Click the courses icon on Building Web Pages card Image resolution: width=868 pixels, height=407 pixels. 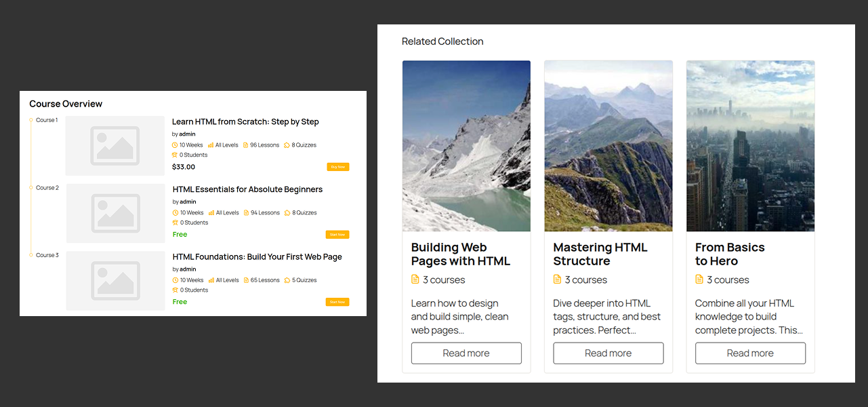415,279
